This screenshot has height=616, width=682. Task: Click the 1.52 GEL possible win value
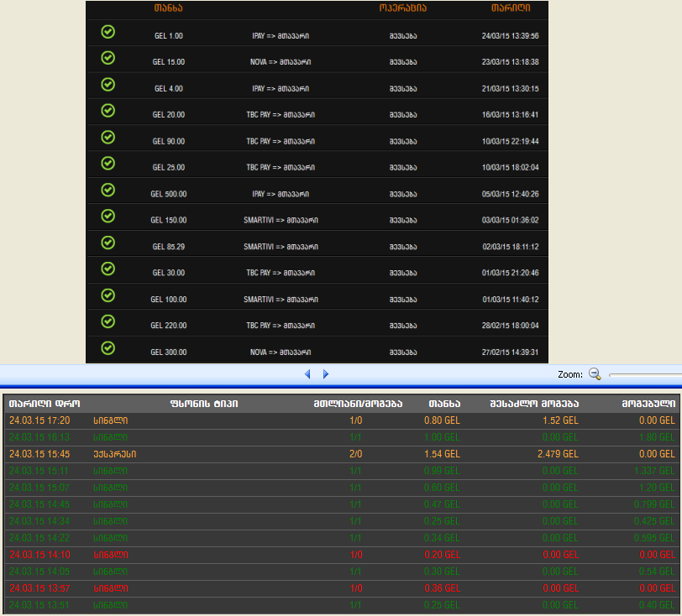coord(560,420)
